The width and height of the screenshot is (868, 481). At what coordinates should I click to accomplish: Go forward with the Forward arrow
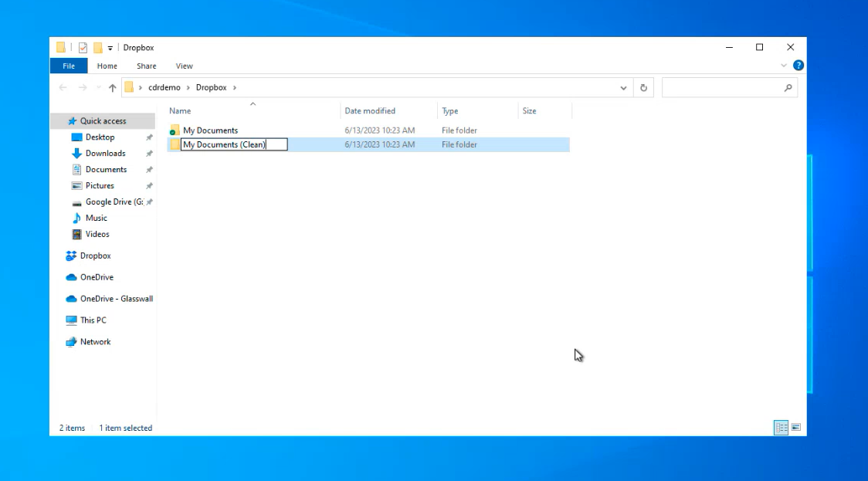click(83, 87)
